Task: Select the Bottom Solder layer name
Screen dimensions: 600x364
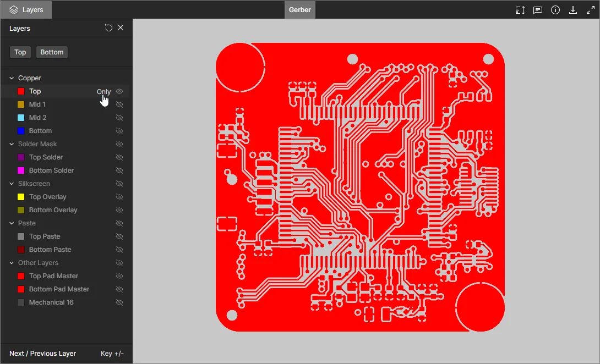Action: (x=51, y=170)
